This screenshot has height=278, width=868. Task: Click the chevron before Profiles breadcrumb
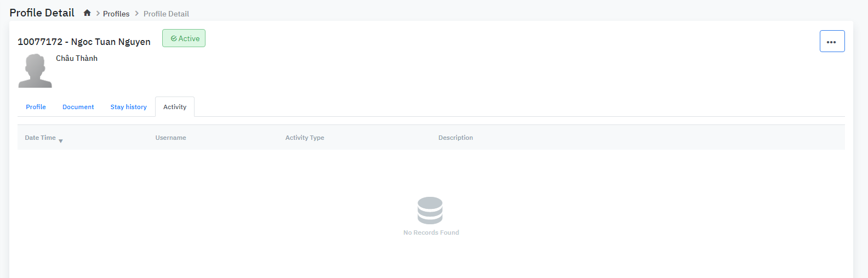[x=98, y=14]
